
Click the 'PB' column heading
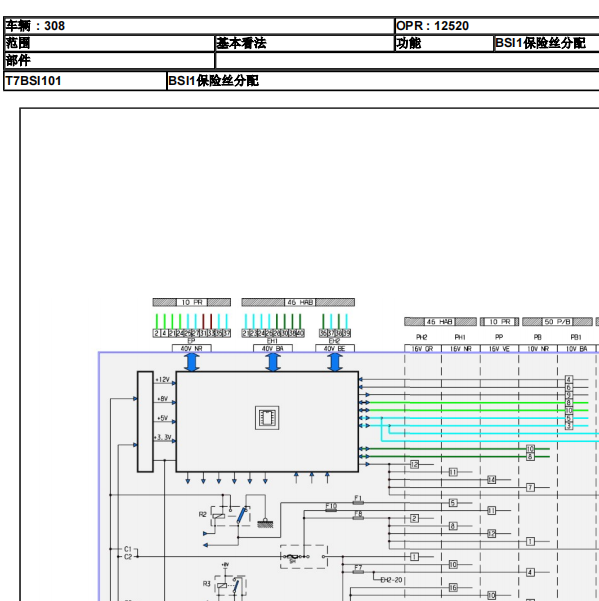tap(538, 337)
